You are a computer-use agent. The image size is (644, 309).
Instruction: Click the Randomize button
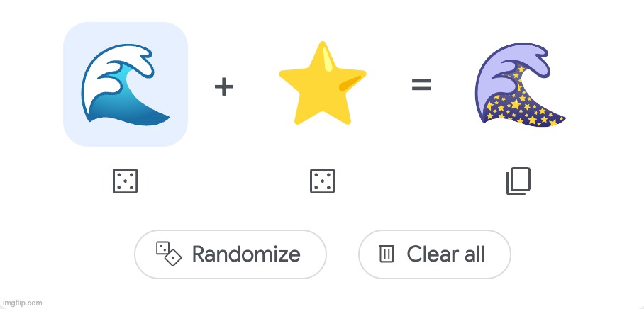[231, 254]
